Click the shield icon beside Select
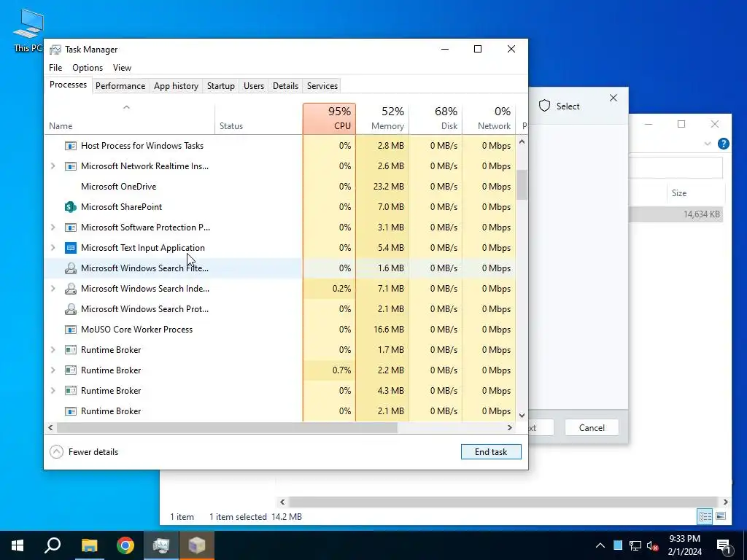747x560 pixels. [x=544, y=106]
